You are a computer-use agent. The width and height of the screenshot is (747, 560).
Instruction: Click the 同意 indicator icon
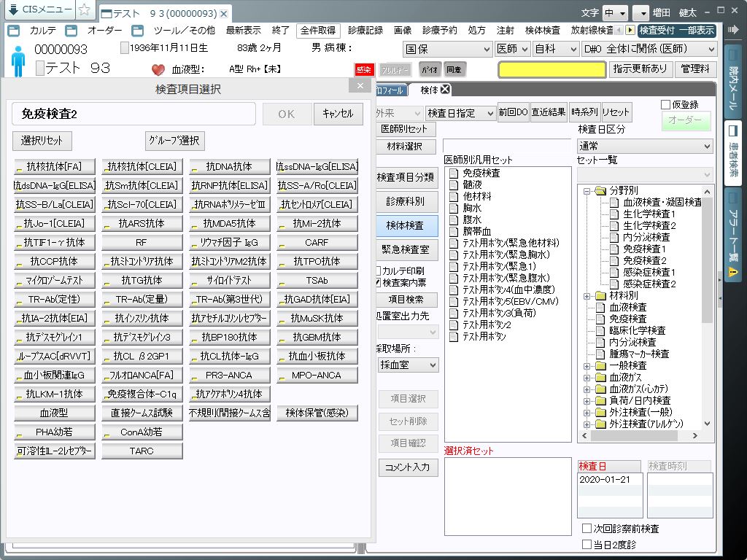(454, 69)
